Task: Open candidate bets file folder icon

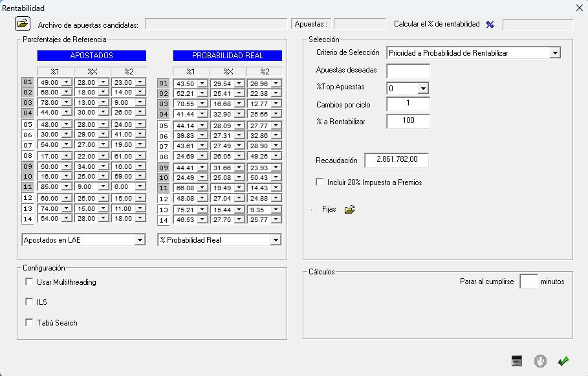Action: click(23, 24)
